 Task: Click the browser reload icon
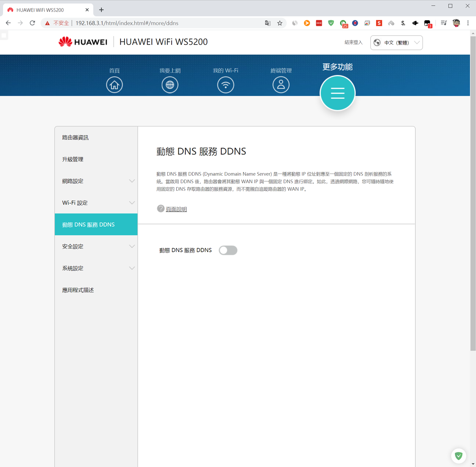(x=32, y=23)
